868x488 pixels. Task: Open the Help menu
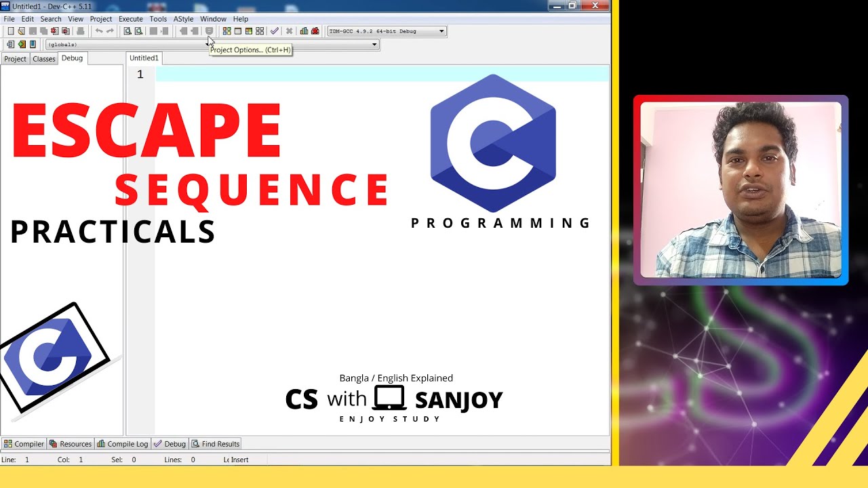(x=241, y=19)
